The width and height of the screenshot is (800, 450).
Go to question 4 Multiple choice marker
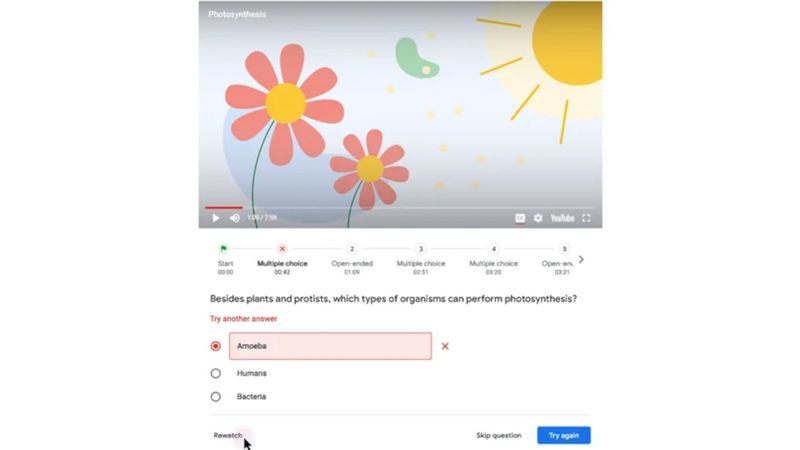pyautogui.click(x=493, y=248)
